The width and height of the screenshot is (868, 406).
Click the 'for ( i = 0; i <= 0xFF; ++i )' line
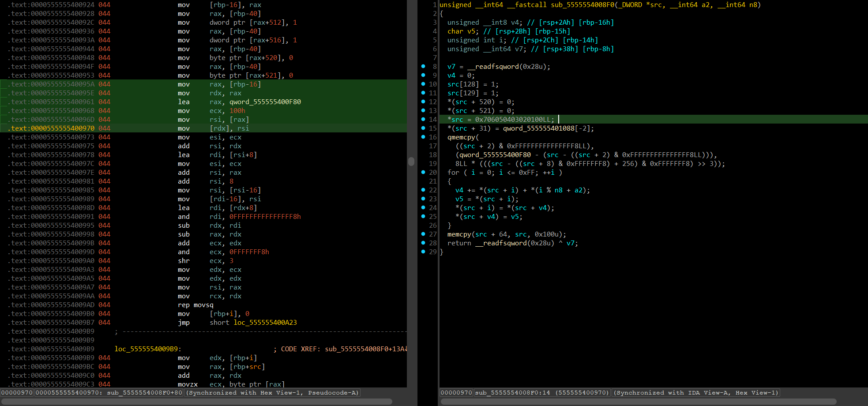coord(505,173)
